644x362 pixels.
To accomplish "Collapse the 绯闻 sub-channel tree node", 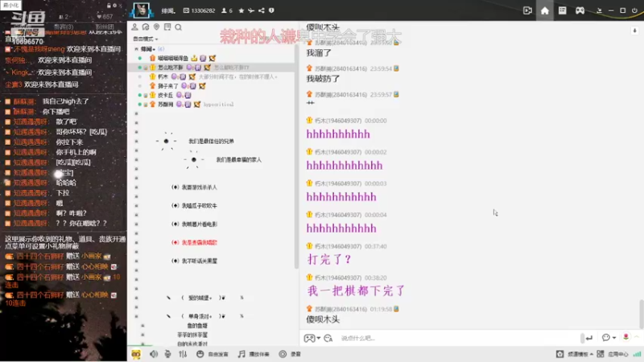I will coord(136,49).
